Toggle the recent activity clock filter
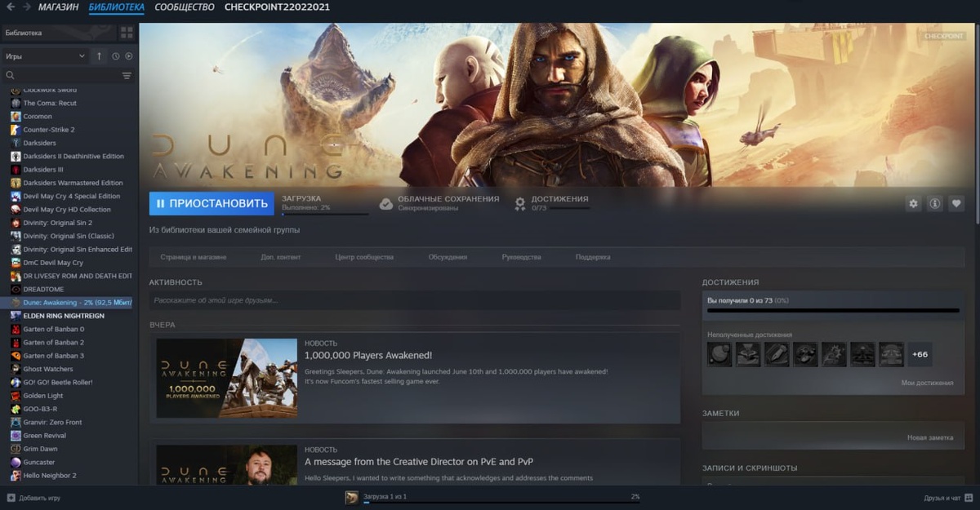 pos(116,56)
